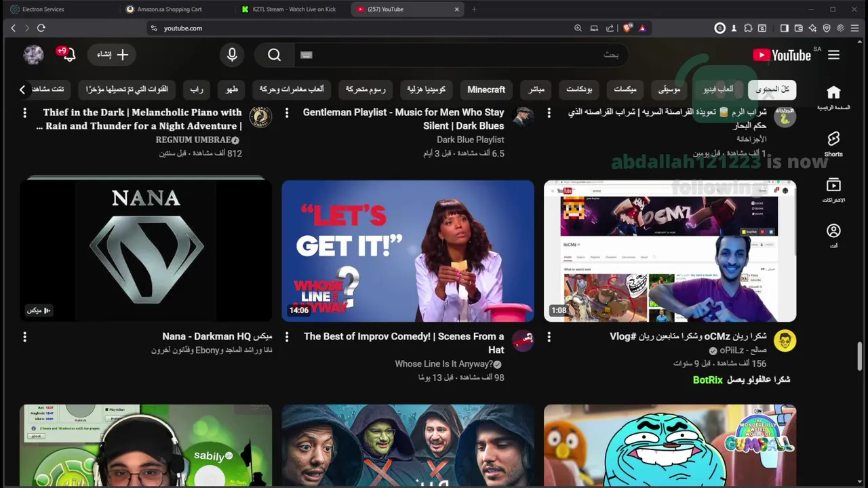The image size is (868, 488).
Task: Open the notifications bell
Action: 68,55
